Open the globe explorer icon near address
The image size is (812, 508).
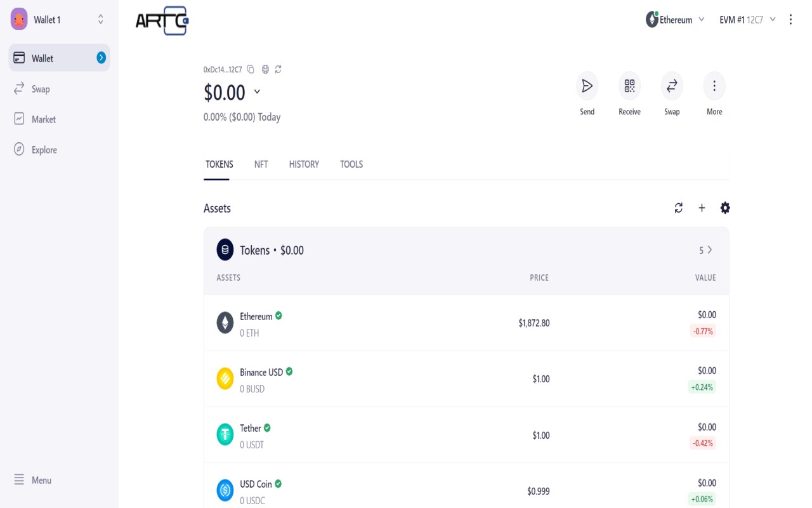pos(265,69)
